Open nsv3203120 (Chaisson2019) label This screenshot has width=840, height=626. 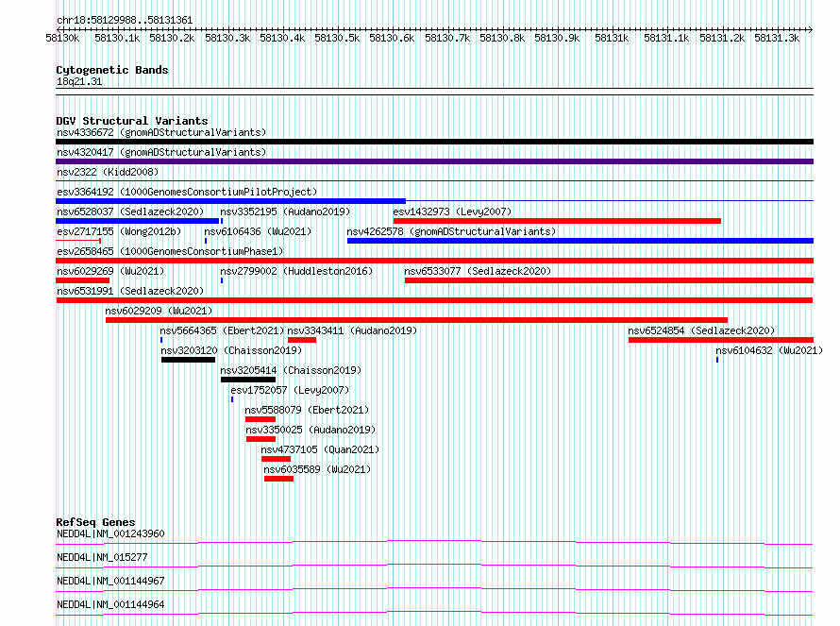pyautogui.click(x=231, y=350)
